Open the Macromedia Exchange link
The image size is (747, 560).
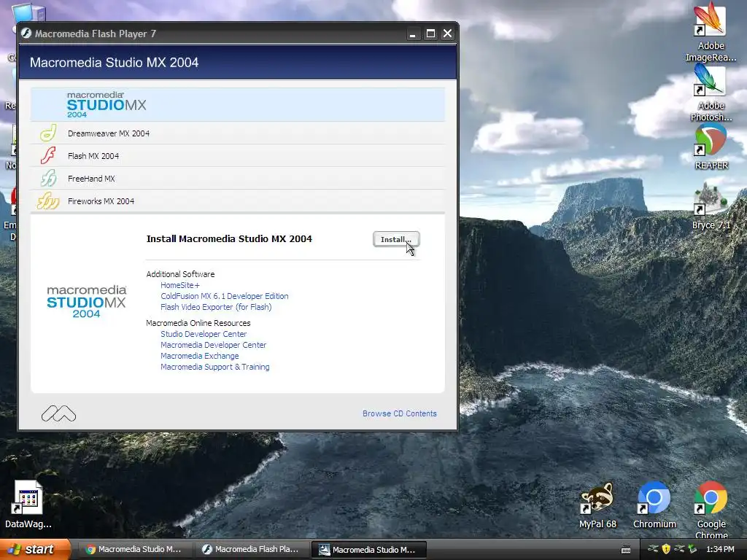200,356
